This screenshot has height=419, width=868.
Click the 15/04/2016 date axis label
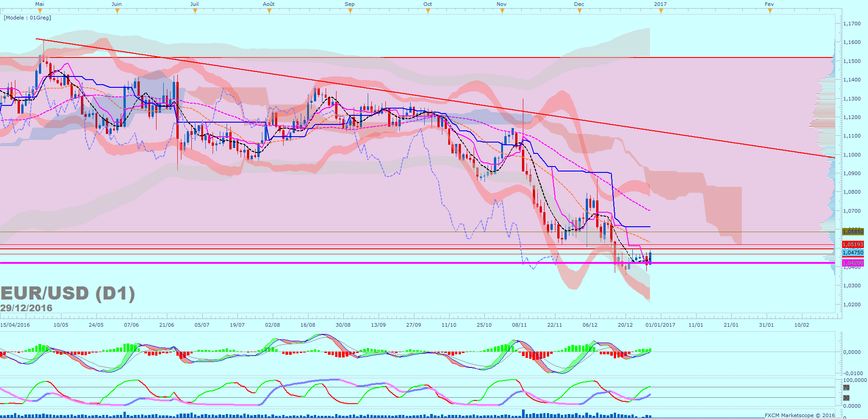(15, 325)
